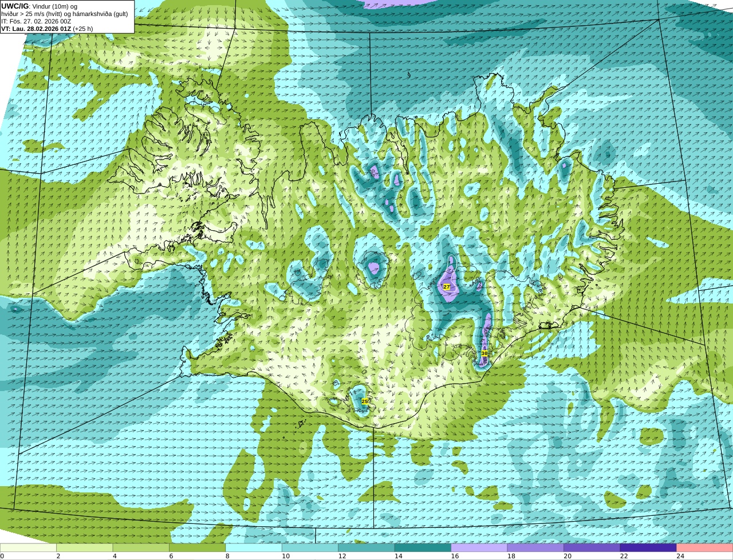Viewport: 733px width, 560px height.
Task: Click the scale label '18' below the color bar
Action: 511,555
